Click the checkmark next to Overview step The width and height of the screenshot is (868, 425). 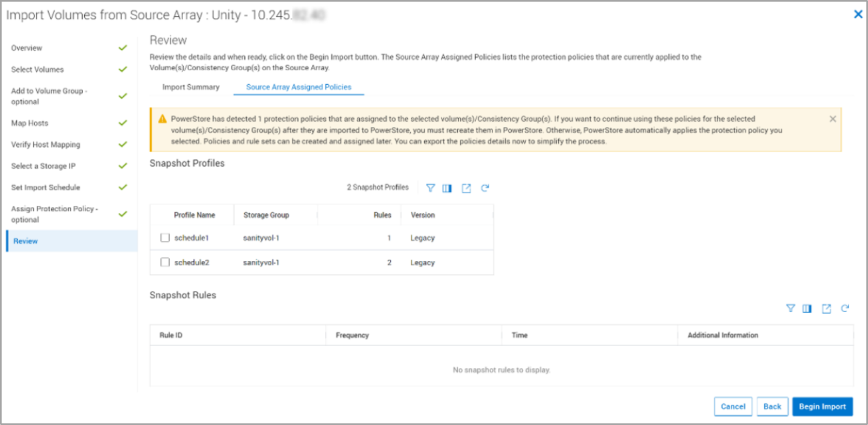pyautogui.click(x=123, y=48)
